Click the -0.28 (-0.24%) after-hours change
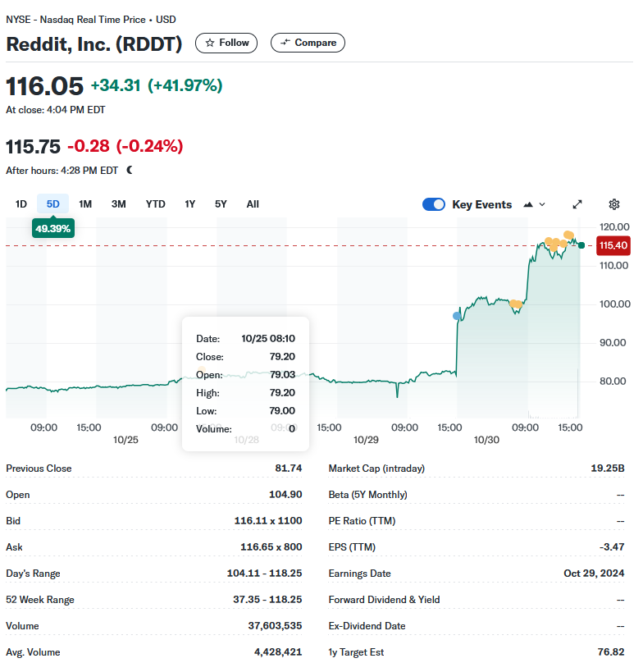643x672 pixels. (x=125, y=146)
